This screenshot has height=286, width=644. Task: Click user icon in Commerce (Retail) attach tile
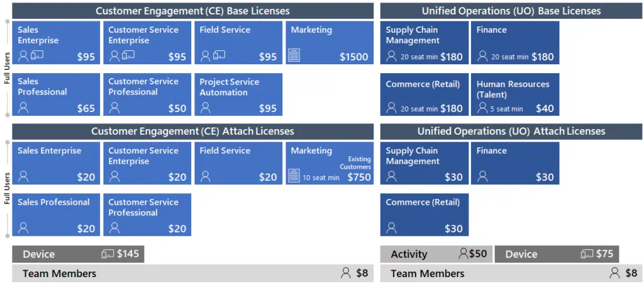391,227
